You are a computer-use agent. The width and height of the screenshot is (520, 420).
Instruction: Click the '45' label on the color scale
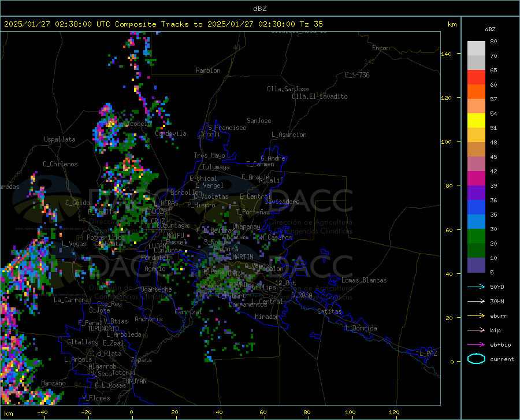(x=493, y=157)
